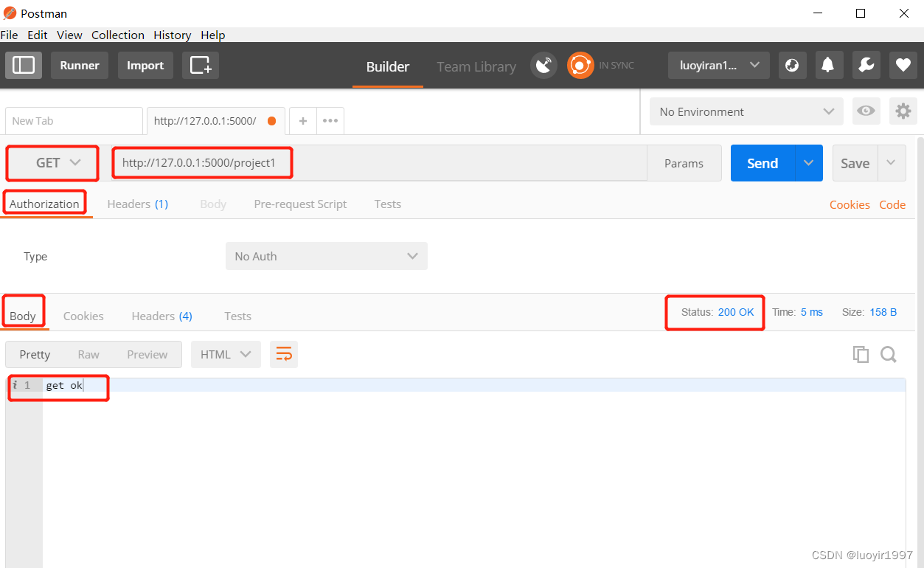This screenshot has height=568, width=924.
Task: Open the tab options ellipsis menu
Action: point(330,121)
